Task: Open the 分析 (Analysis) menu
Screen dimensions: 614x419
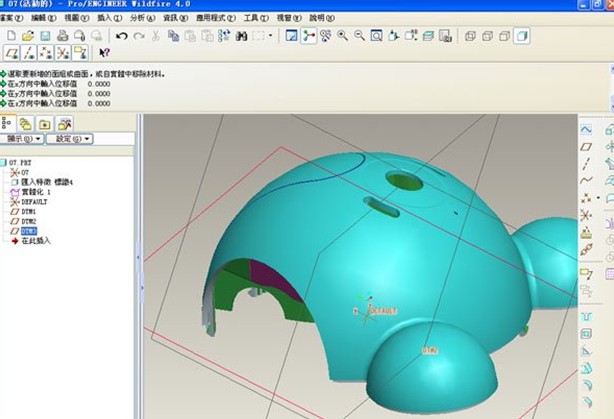Action: (143, 18)
